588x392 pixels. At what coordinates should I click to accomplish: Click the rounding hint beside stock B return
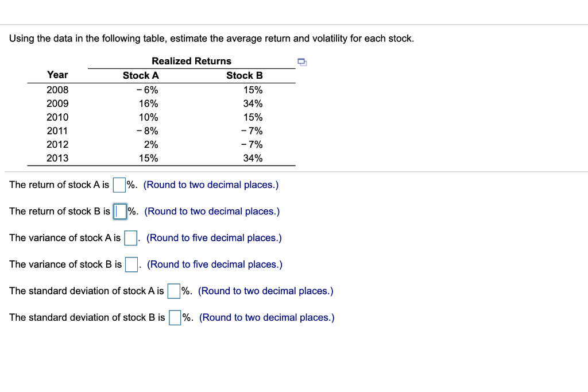(x=212, y=211)
